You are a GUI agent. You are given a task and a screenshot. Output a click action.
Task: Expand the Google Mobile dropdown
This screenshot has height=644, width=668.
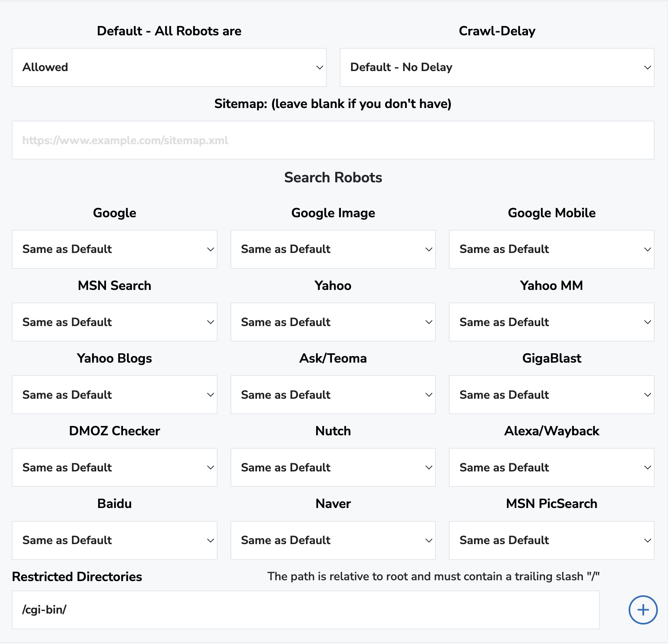click(x=552, y=249)
